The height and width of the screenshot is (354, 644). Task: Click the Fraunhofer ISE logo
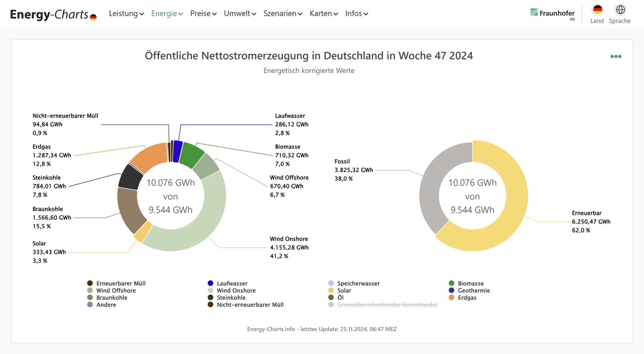tap(553, 12)
